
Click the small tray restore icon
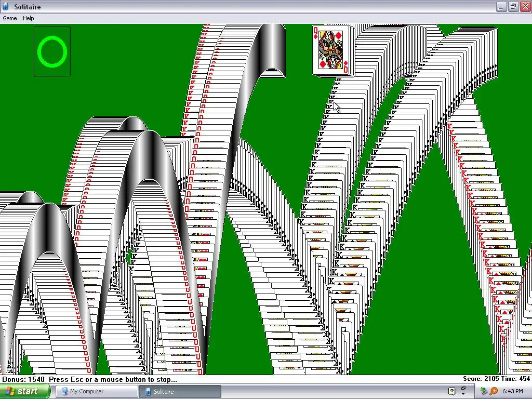[463, 388]
